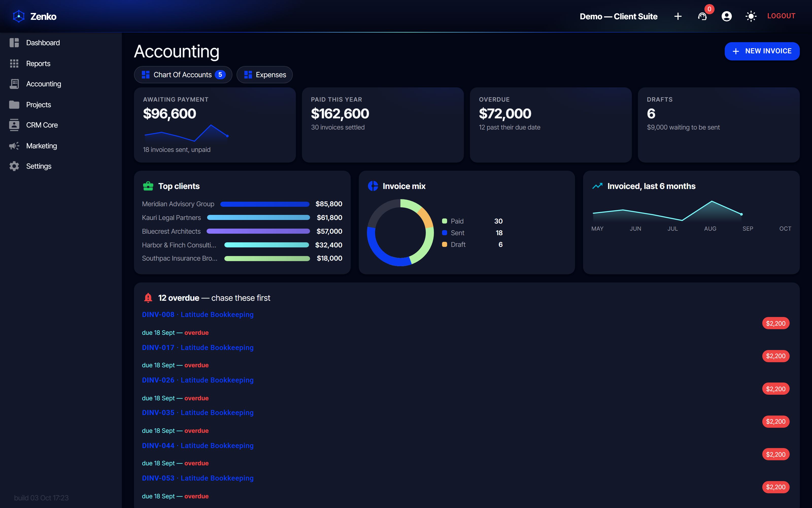812x508 pixels.
Task: Click the LOGOUT link
Action: point(781,16)
